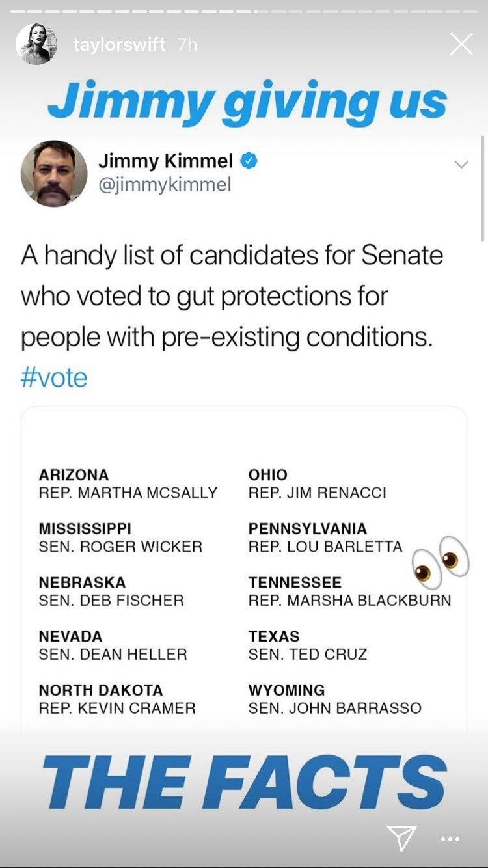
Task: Send story via paper plane icon
Action: click(401, 838)
